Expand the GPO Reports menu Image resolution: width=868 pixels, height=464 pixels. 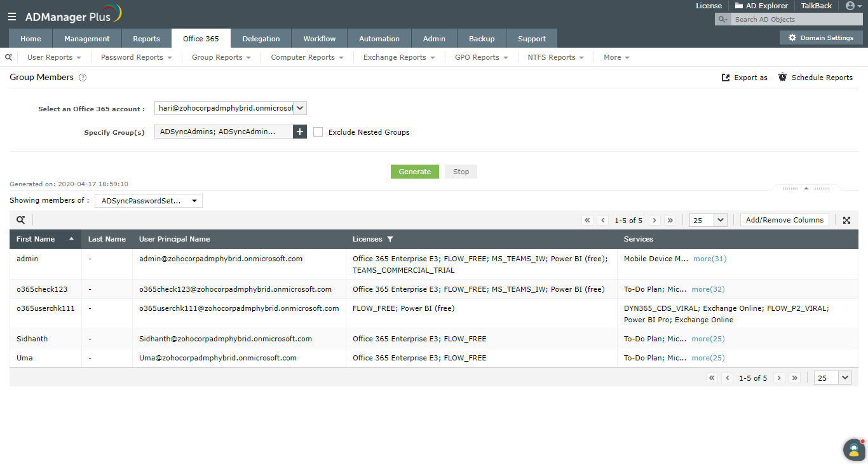click(x=481, y=57)
